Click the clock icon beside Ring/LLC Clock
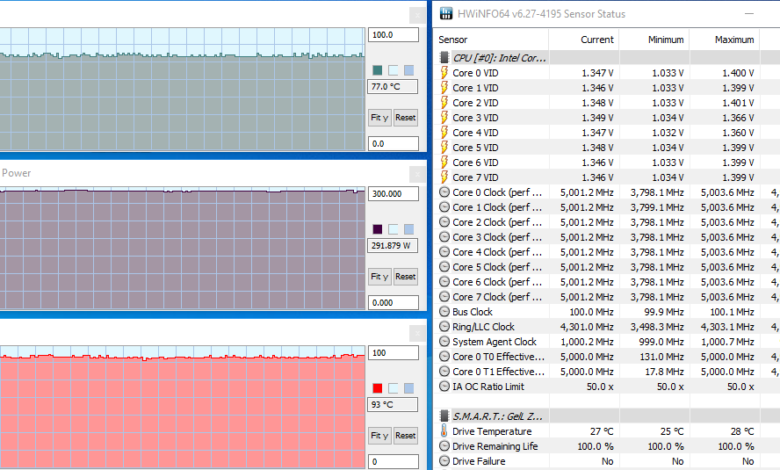The height and width of the screenshot is (470, 780). [444, 326]
